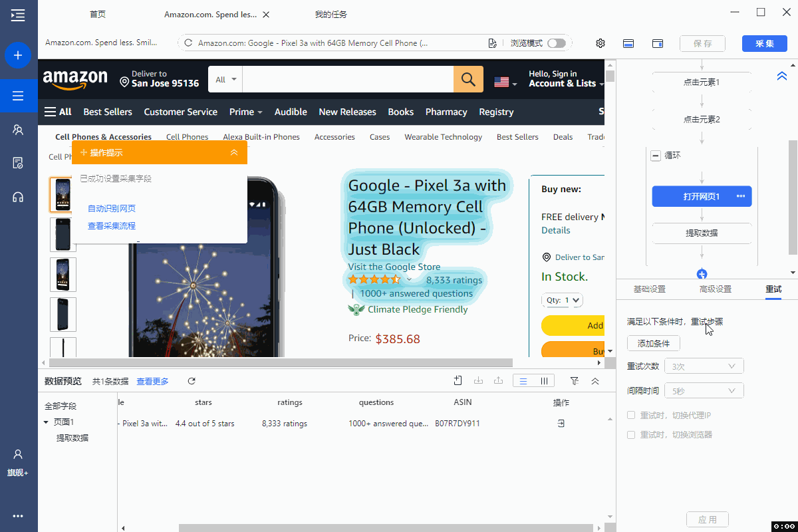Open the star rating popover chevron
The height and width of the screenshot is (532, 798).
pyautogui.click(x=409, y=280)
